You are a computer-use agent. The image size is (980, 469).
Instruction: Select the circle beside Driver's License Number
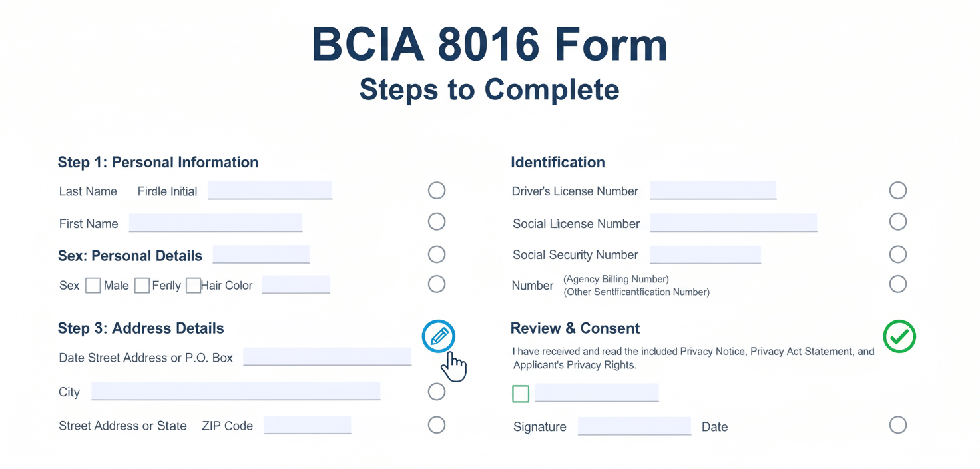pos(898,191)
